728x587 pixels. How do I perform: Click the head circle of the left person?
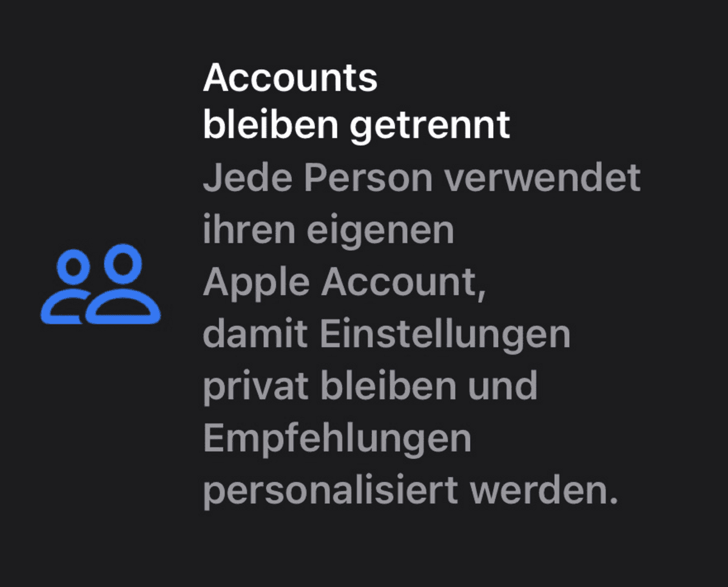73,270
